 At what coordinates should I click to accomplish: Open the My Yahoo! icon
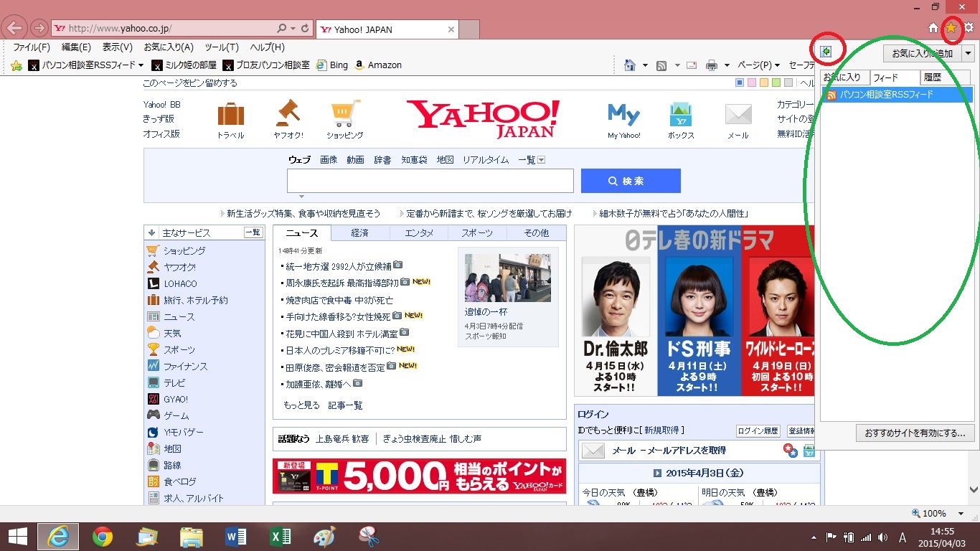pyautogui.click(x=623, y=115)
